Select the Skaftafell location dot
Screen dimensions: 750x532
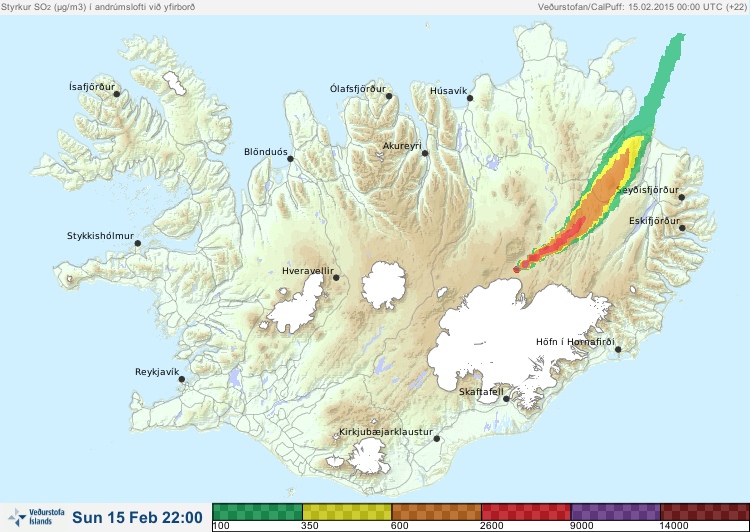click(506, 399)
